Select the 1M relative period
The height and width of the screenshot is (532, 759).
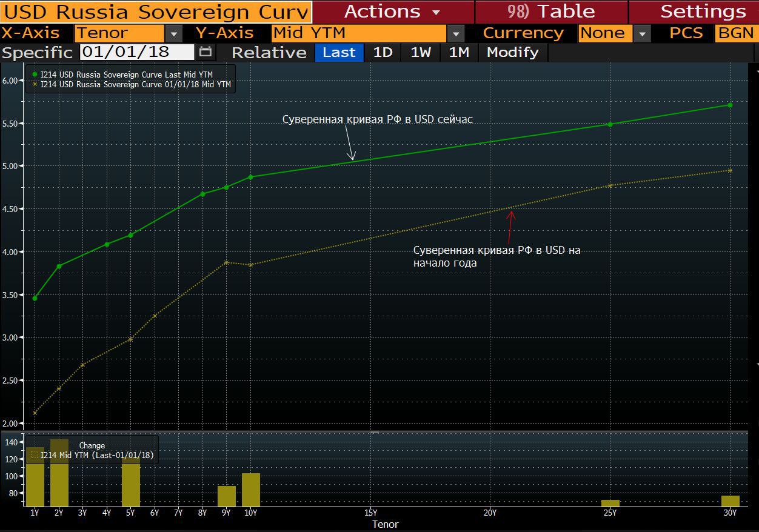point(459,53)
